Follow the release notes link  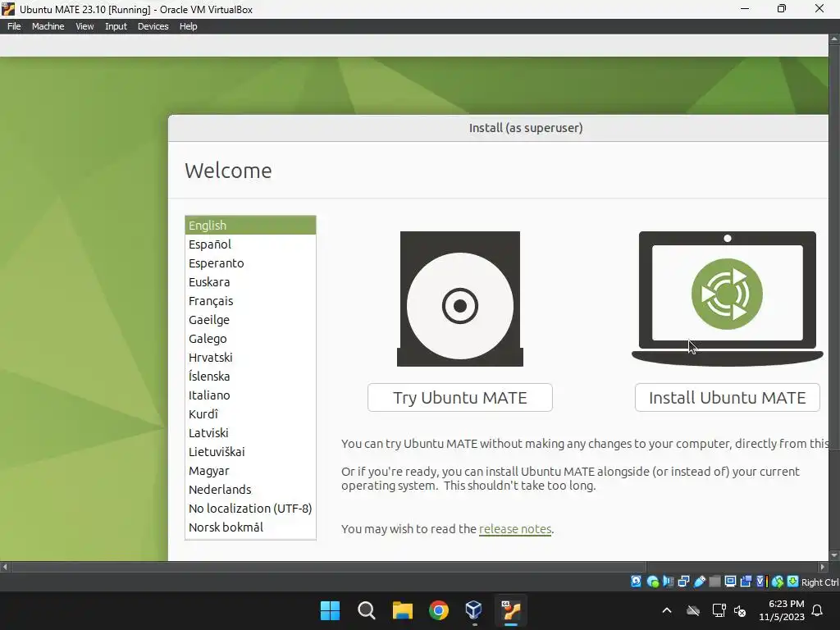[515, 529]
